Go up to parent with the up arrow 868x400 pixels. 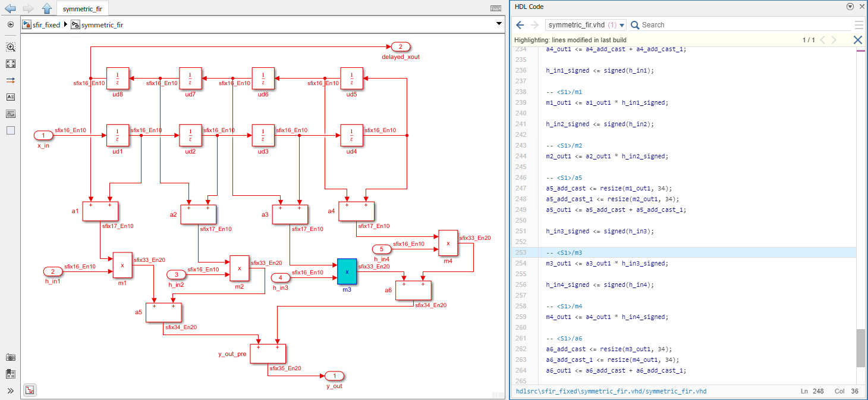[x=47, y=8]
